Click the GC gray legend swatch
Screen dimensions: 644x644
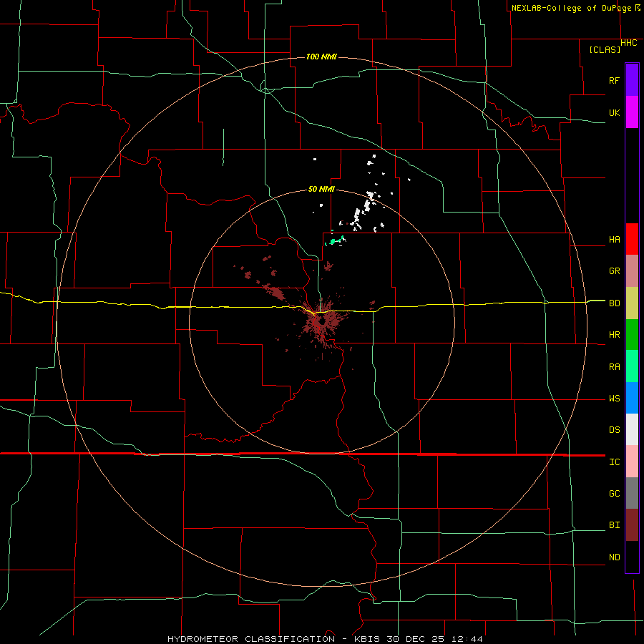(632, 493)
